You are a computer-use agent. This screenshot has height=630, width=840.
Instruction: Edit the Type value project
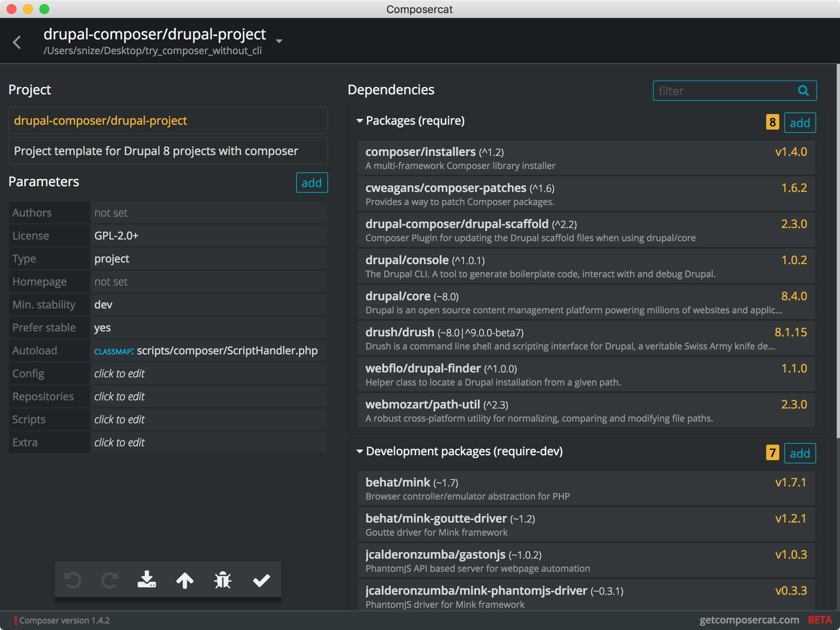[209, 259]
